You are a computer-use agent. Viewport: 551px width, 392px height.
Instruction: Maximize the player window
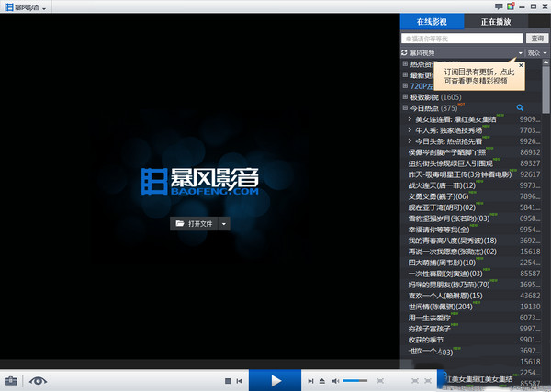534,6
